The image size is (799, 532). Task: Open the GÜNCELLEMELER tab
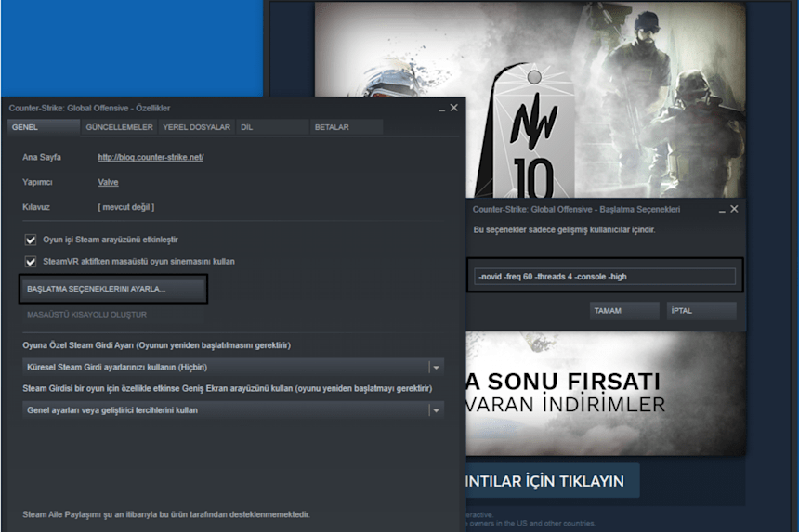click(x=119, y=127)
